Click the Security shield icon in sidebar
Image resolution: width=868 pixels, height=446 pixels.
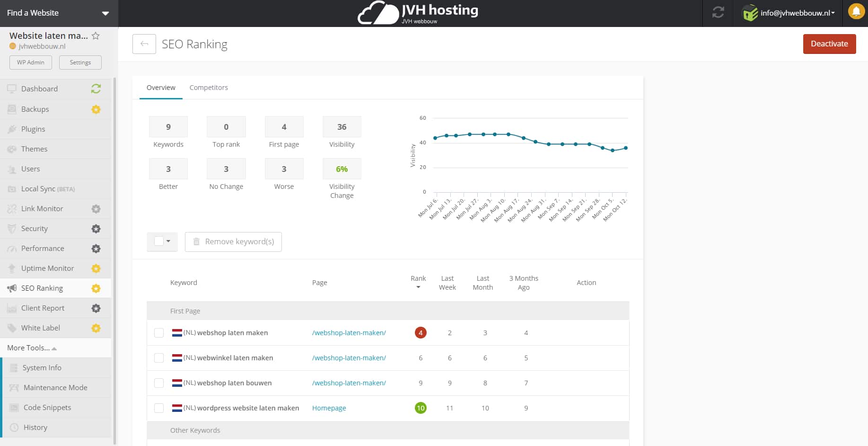click(12, 229)
